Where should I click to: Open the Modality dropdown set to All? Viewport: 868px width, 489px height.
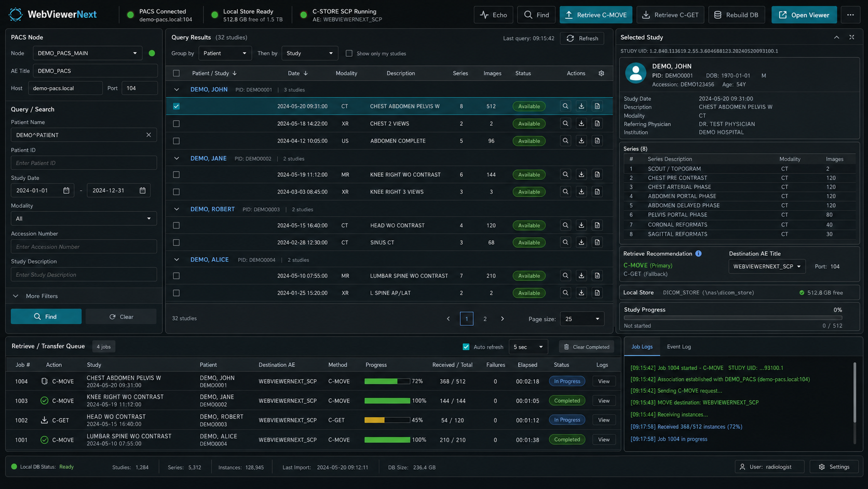pyautogui.click(x=84, y=219)
